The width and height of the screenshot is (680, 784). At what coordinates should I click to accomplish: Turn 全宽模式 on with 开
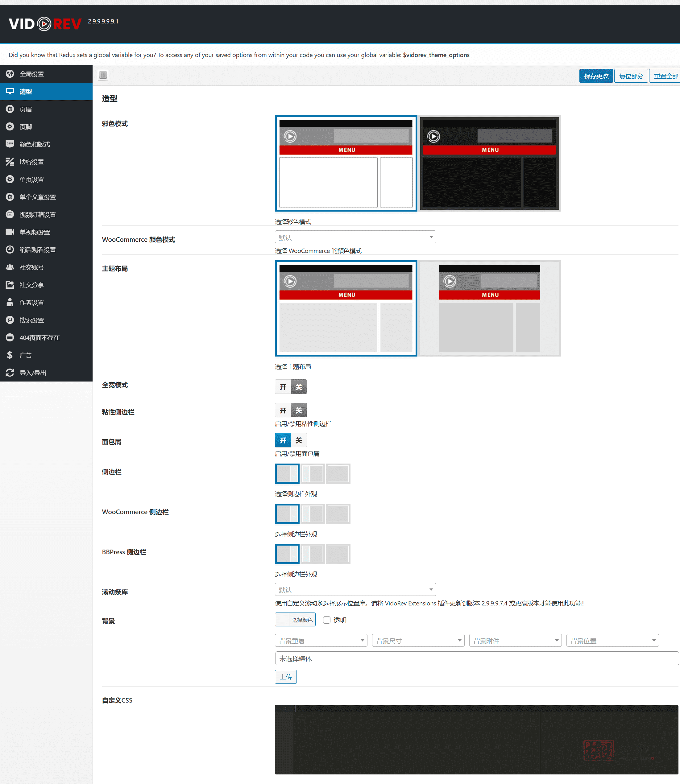(283, 387)
